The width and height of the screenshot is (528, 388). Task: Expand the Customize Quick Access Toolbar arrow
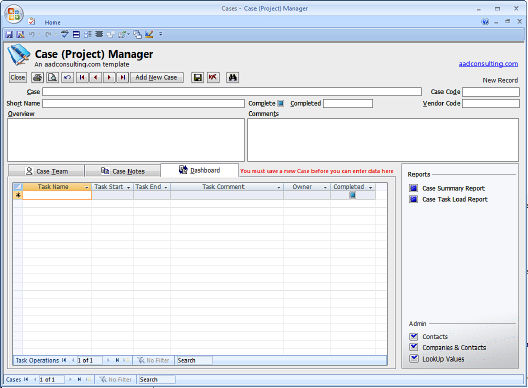point(161,34)
